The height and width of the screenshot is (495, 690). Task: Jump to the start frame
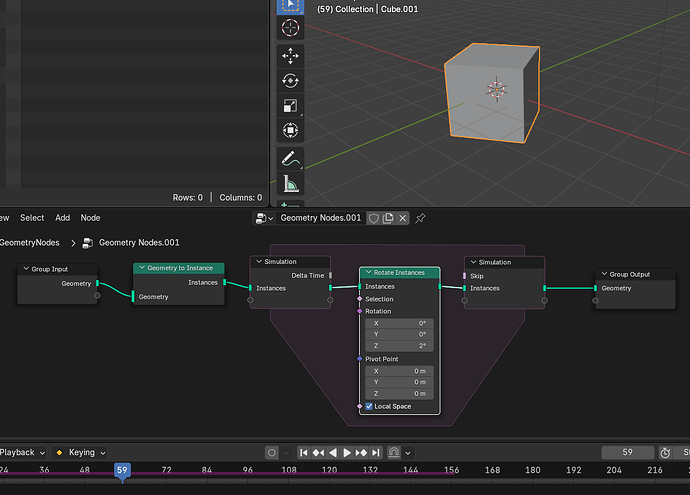pyautogui.click(x=304, y=453)
